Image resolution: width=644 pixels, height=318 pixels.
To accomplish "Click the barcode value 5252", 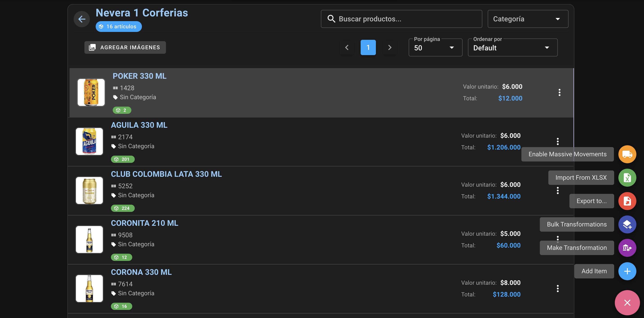I will 125,186.
